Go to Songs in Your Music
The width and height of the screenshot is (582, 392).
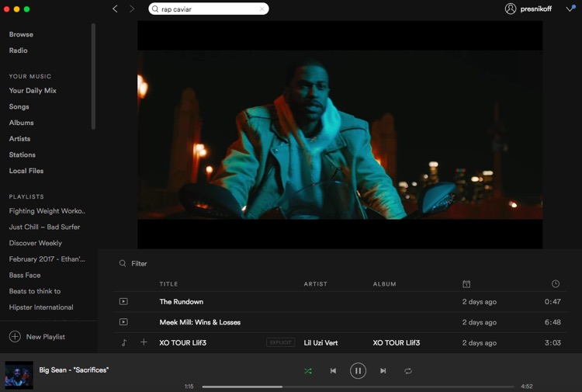pyautogui.click(x=19, y=107)
